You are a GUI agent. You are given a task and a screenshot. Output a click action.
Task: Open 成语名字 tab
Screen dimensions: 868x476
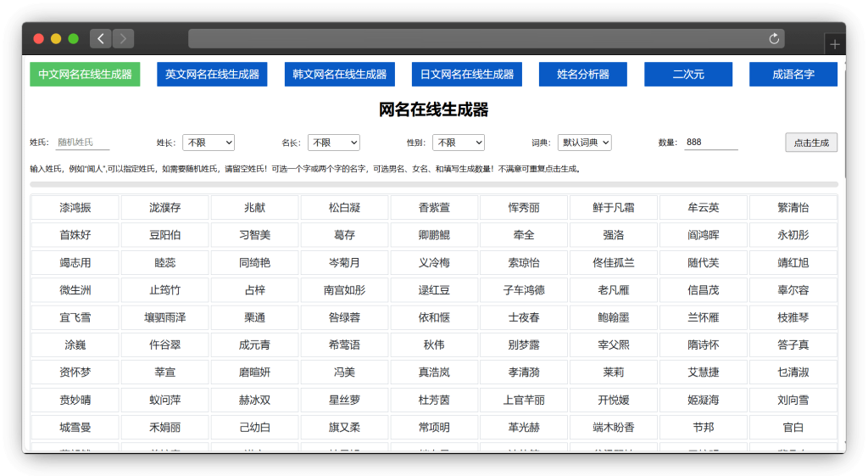[x=793, y=75]
